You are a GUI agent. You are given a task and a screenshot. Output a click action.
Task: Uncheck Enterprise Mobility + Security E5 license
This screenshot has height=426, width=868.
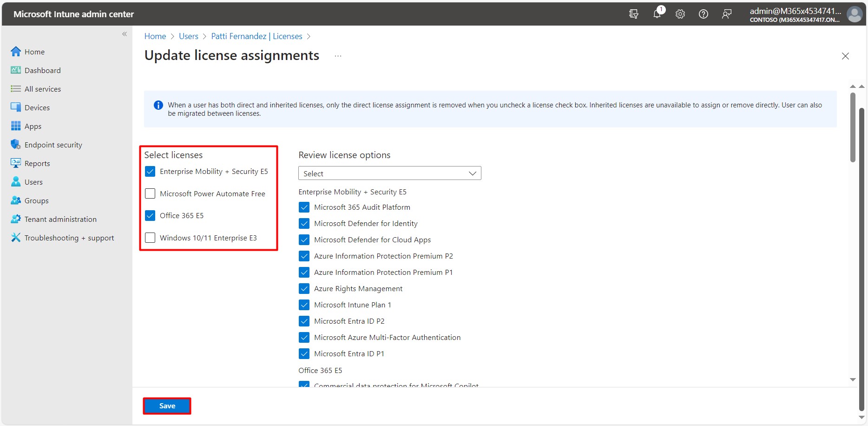click(150, 172)
